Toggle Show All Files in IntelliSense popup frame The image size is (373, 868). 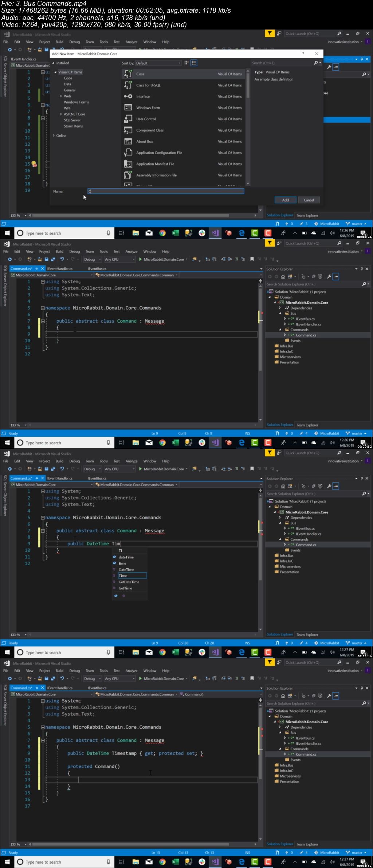[320, 486]
